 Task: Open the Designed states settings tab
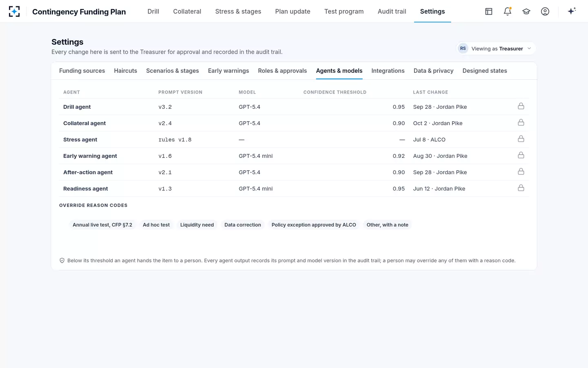[x=485, y=71]
